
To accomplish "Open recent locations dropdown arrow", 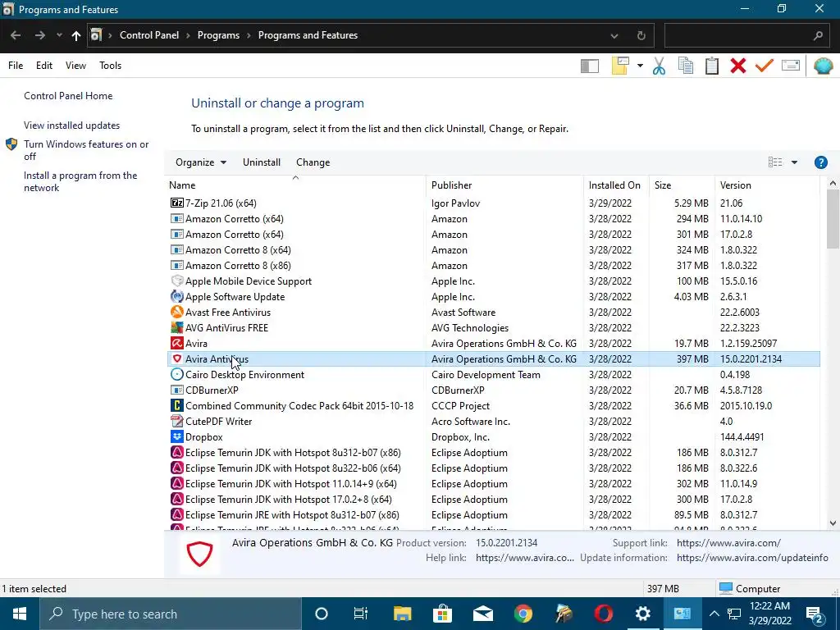I will [59, 35].
